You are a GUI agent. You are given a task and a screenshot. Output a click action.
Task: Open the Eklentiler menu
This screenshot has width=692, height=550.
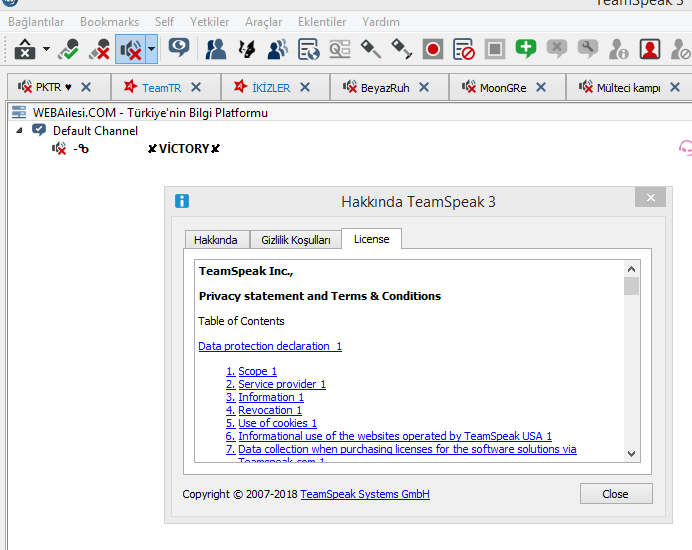click(322, 22)
